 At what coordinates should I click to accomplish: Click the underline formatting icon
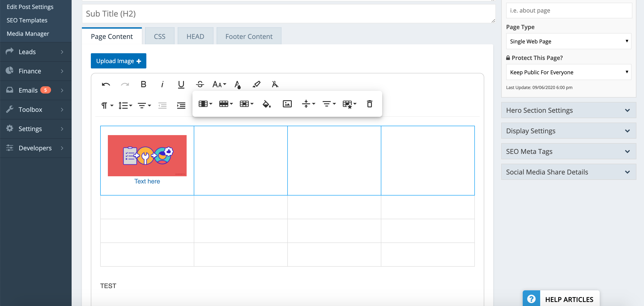(x=181, y=84)
